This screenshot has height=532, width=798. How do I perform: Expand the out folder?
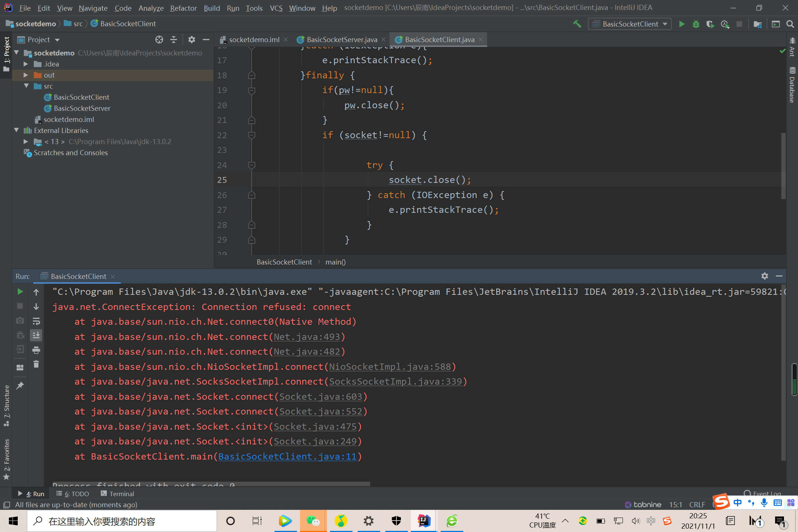tap(26, 75)
